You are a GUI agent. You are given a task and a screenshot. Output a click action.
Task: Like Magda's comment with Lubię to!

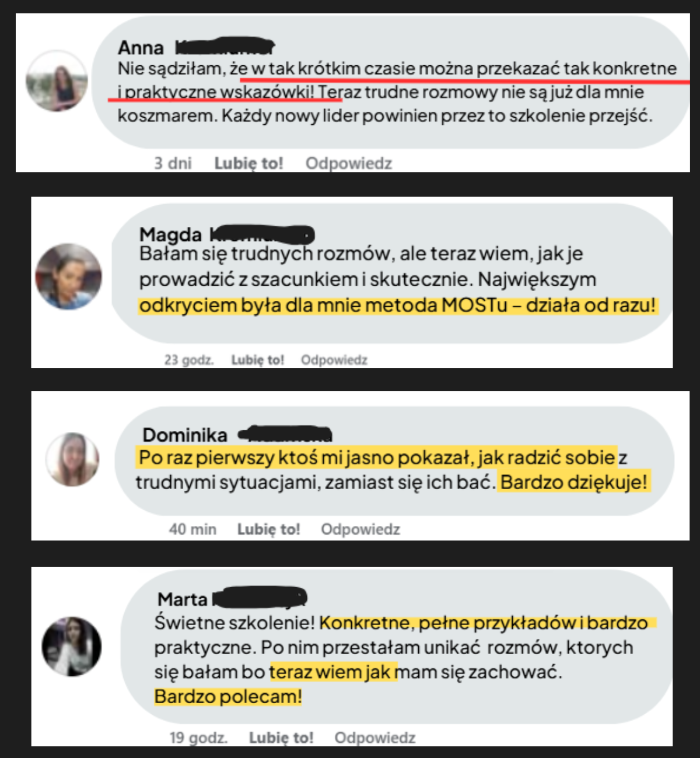pyautogui.click(x=257, y=360)
